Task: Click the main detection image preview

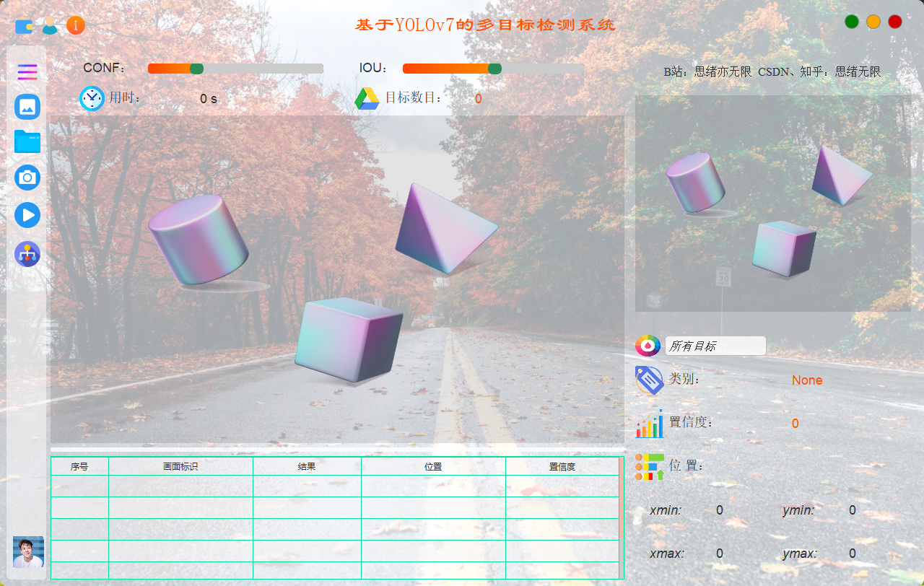Action: 337,279
